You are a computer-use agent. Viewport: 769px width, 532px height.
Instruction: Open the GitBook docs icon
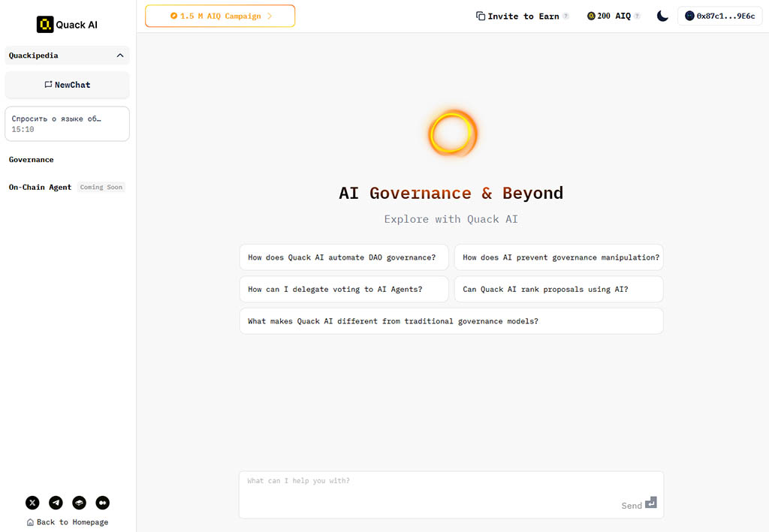pyautogui.click(x=80, y=503)
